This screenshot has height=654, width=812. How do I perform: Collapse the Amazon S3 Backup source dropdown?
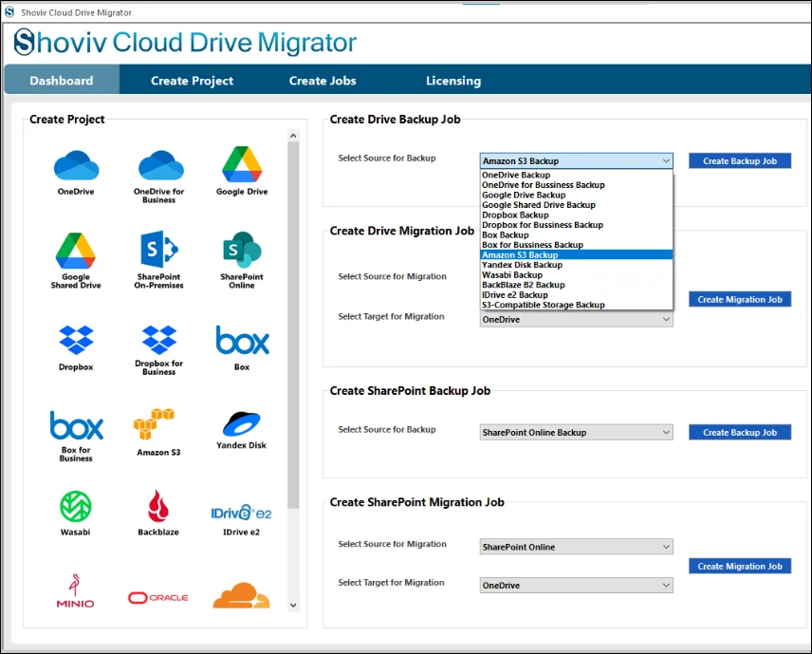pyautogui.click(x=577, y=161)
